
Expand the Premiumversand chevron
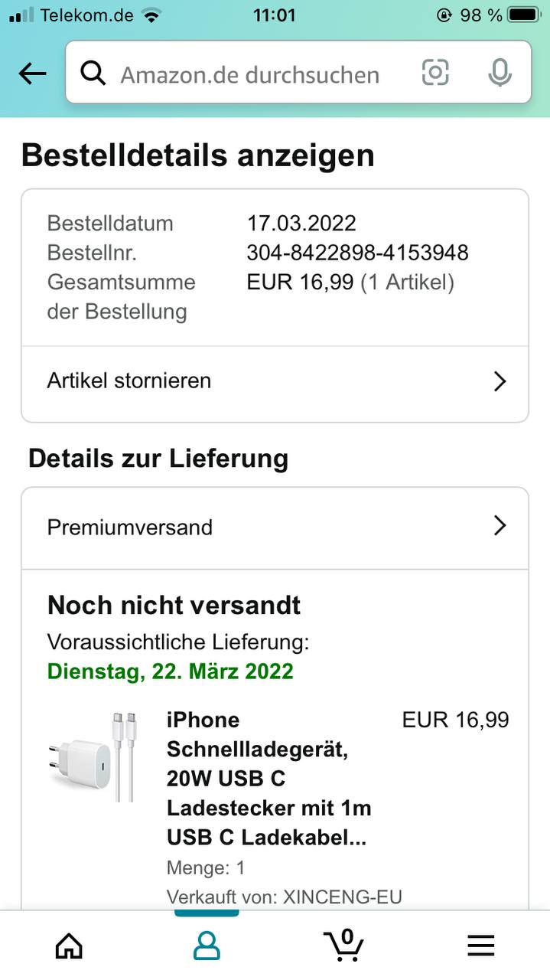point(500,526)
